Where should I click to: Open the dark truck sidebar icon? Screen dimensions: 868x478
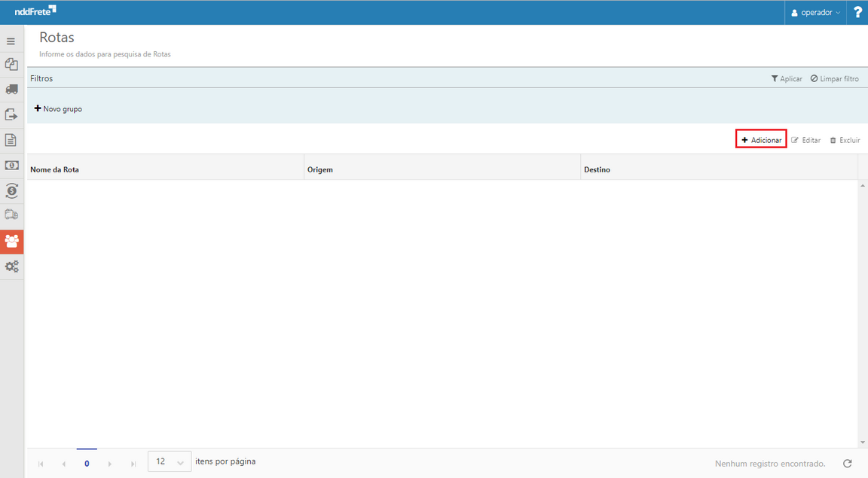point(11,90)
